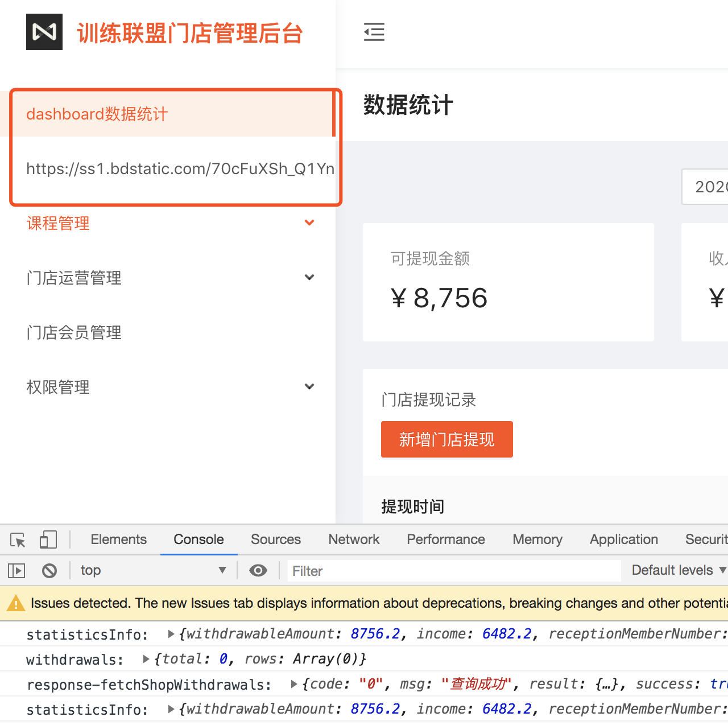Click the yellow Issues warning icon

click(16, 603)
